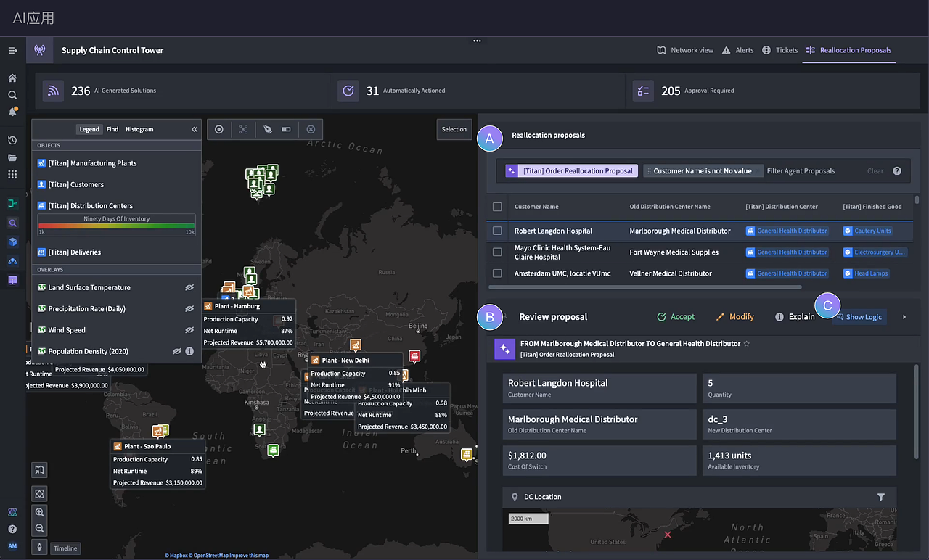Click the Modify proposal button
The image size is (929, 560).
point(735,317)
